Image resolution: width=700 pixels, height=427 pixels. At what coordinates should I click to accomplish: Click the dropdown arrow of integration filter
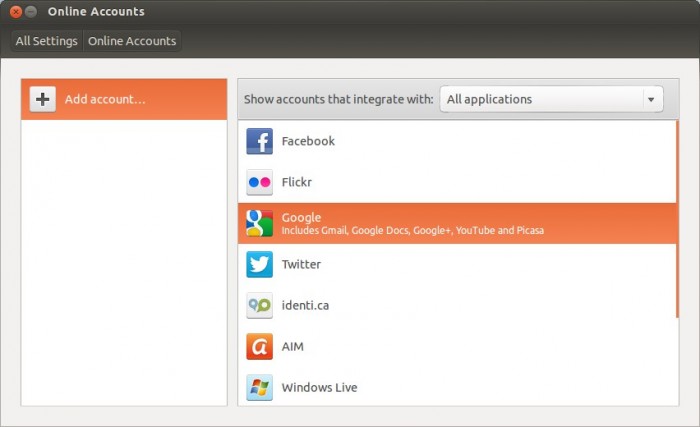click(x=652, y=100)
